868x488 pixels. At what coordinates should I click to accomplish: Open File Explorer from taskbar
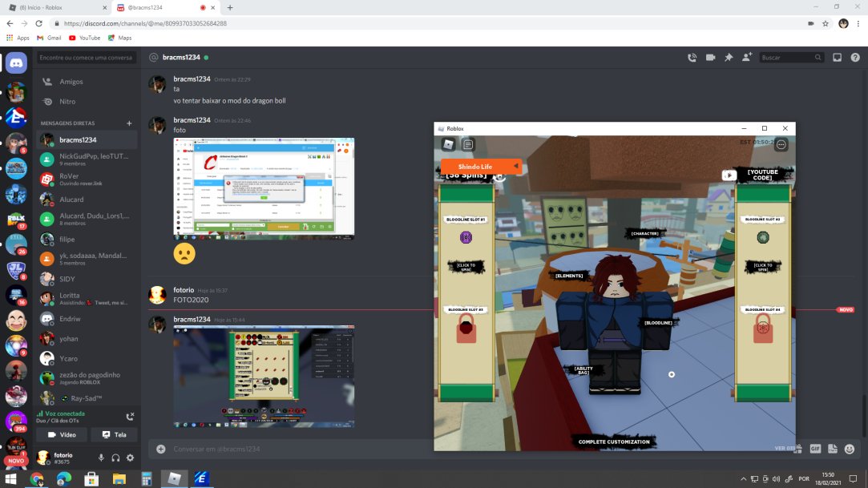click(x=119, y=478)
